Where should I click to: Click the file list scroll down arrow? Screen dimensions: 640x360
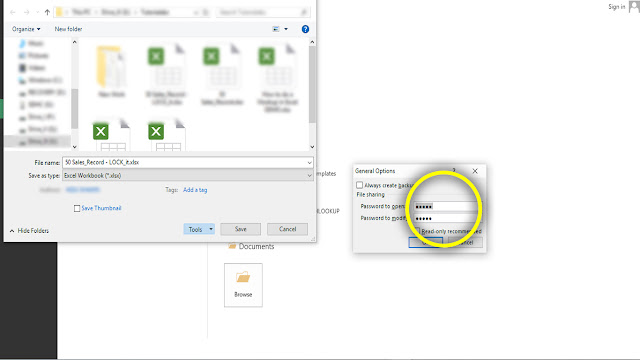(x=312, y=147)
